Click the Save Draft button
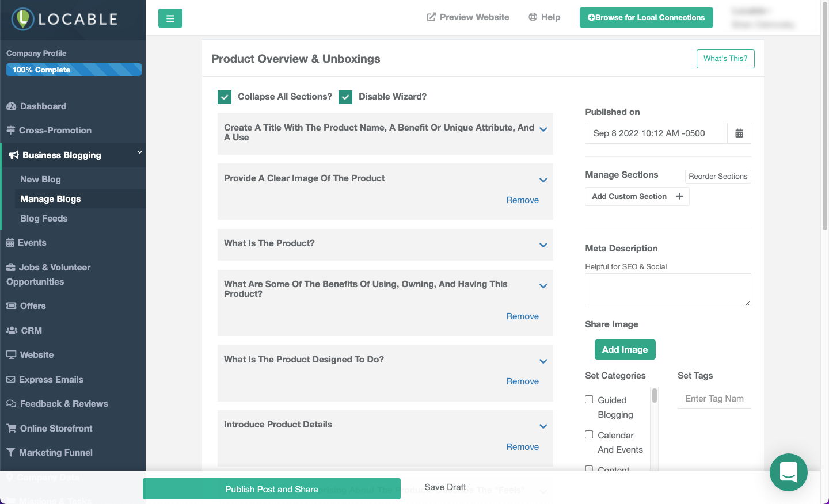Image resolution: width=829 pixels, height=504 pixels. pyautogui.click(x=445, y=487)
